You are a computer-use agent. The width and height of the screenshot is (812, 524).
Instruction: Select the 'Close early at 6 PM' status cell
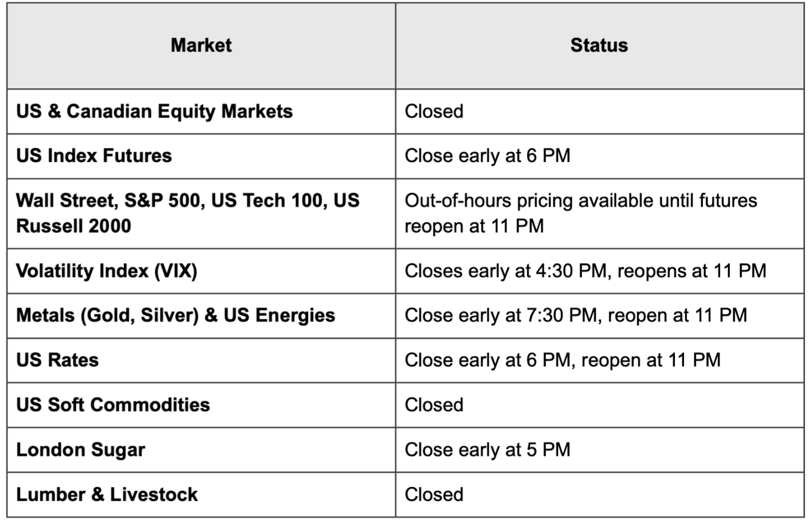(x=600, y=156)
